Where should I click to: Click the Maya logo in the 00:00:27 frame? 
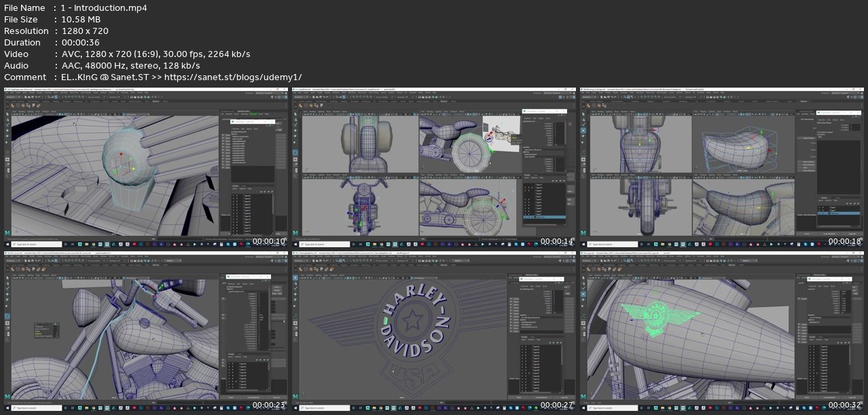[296, 397]
